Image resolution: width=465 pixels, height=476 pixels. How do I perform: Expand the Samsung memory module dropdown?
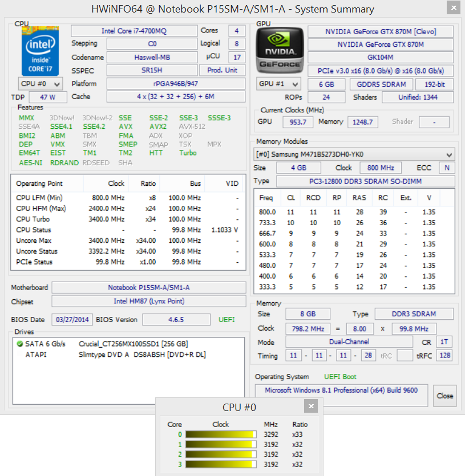(354, 154)
